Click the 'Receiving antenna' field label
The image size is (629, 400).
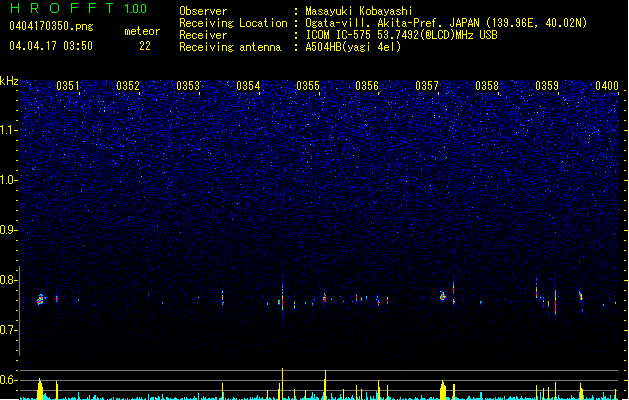[x=230, y=47]
